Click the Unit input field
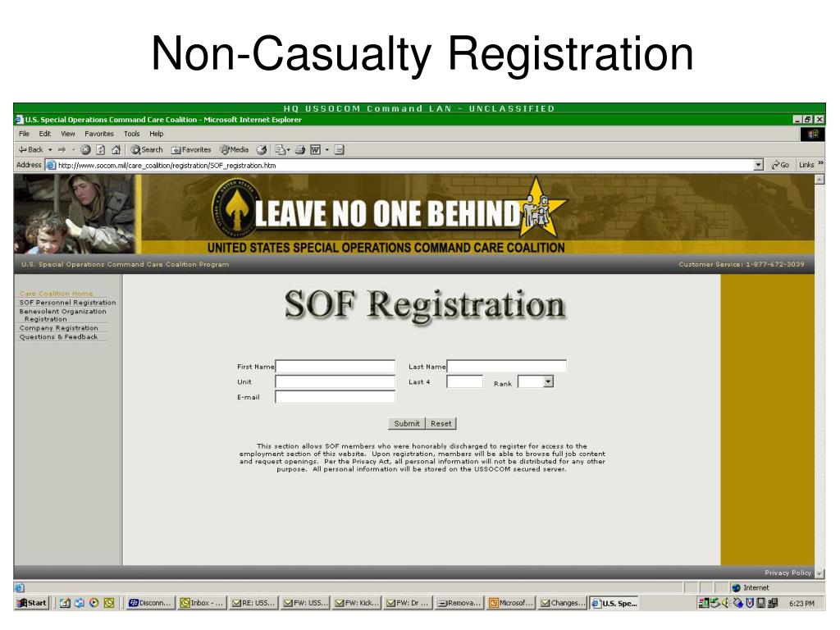The height and width of the screenshot is (630, 840). [336, 381]
